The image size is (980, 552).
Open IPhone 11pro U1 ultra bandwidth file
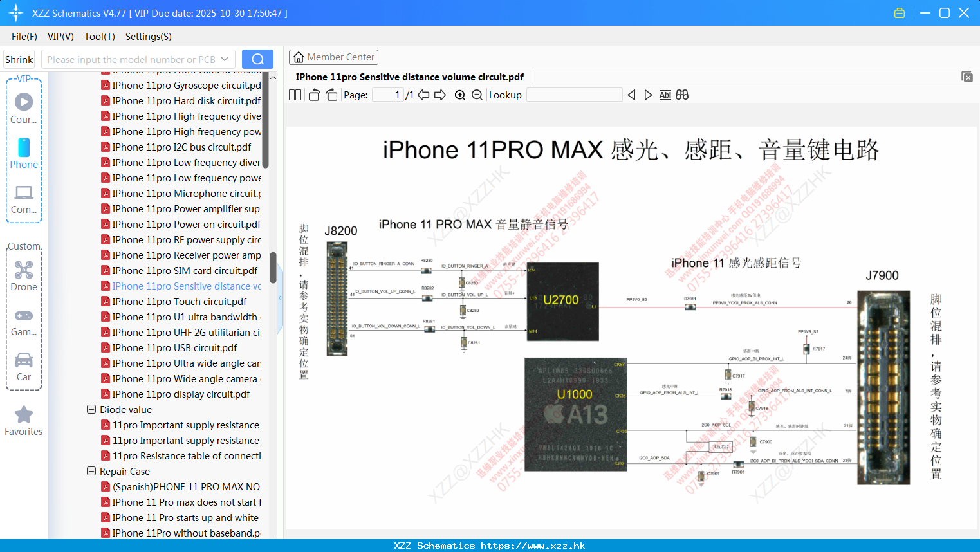[181, 317]
